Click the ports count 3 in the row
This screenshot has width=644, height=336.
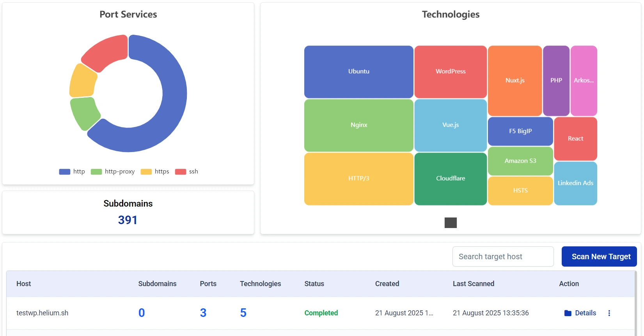[203, 313]
